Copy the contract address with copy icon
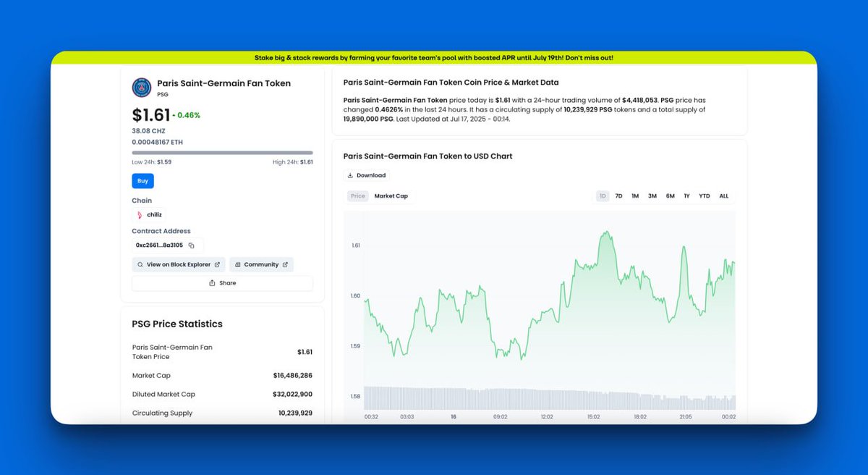 [x=192, y=245]
